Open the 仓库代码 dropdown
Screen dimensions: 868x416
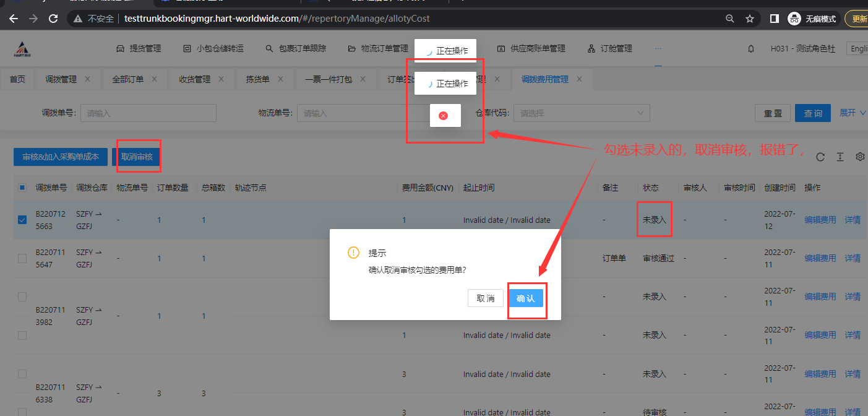581,113
